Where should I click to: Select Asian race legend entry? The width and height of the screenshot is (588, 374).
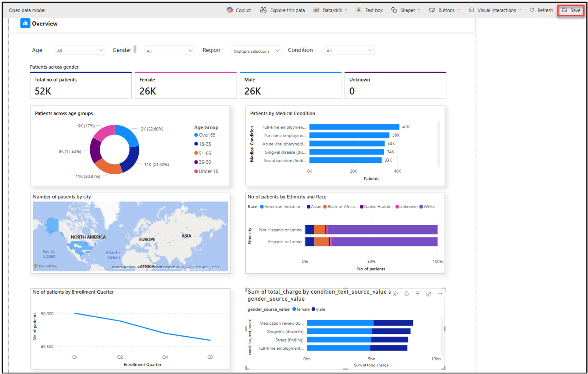pyautogui.click(x=314, y=206)
